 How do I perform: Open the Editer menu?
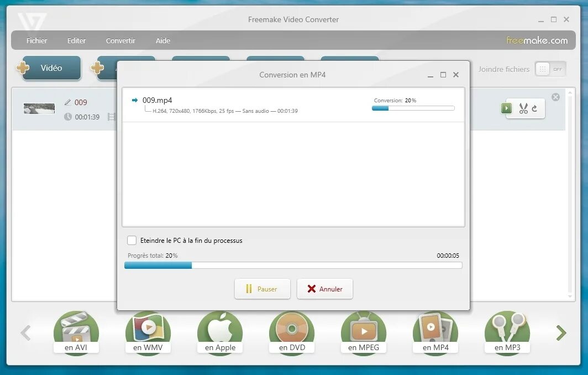pyautogui.click(x=76, y=40)
